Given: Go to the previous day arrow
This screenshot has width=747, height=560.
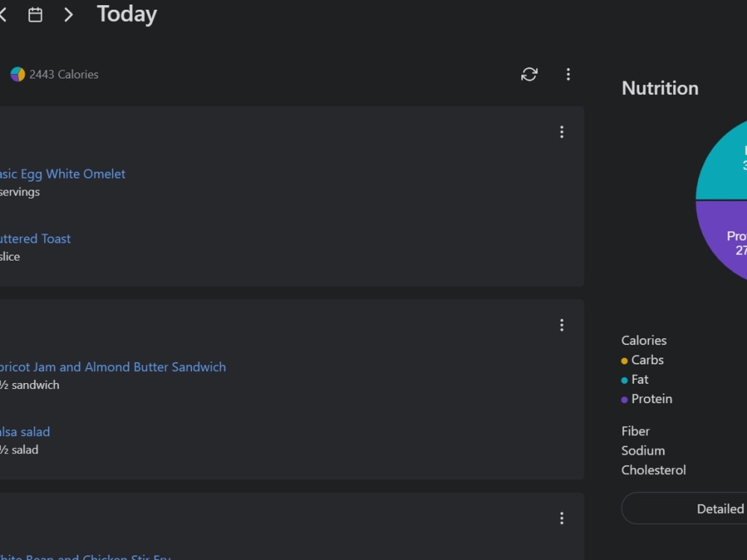Looking at the screenshot, I should 2,15.
